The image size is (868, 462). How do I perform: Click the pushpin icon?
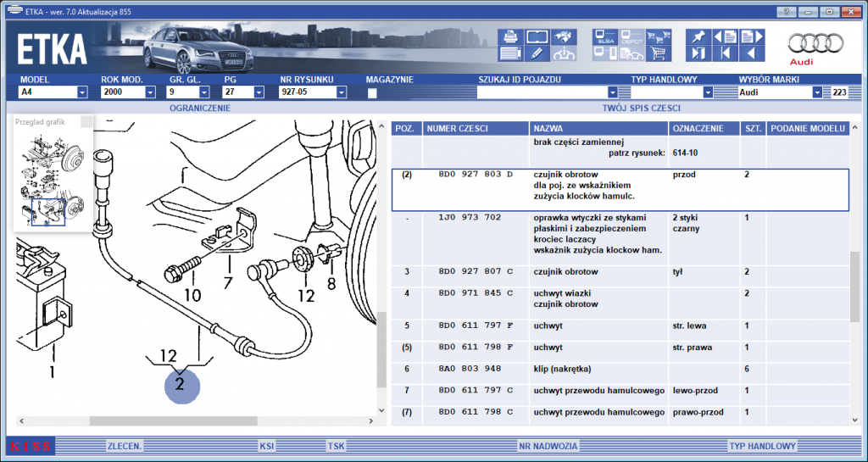pyautogui.click(x=698, y=37)
